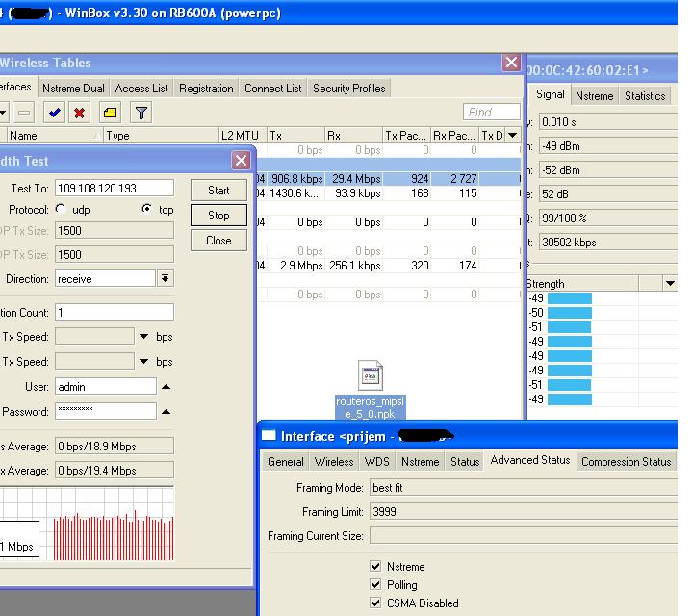This screenshot has height=616, width=693.
Task: Click the Connection Count input field
Action: point(115,312)
